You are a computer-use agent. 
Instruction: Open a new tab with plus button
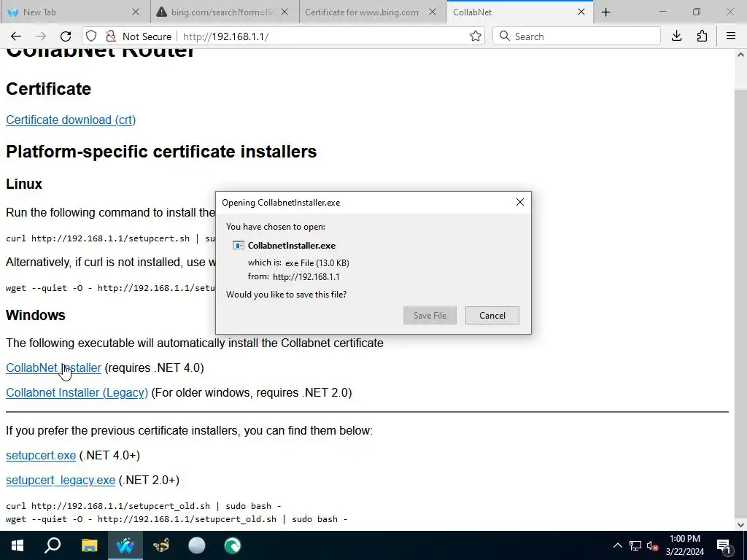(x=605, y=12)
